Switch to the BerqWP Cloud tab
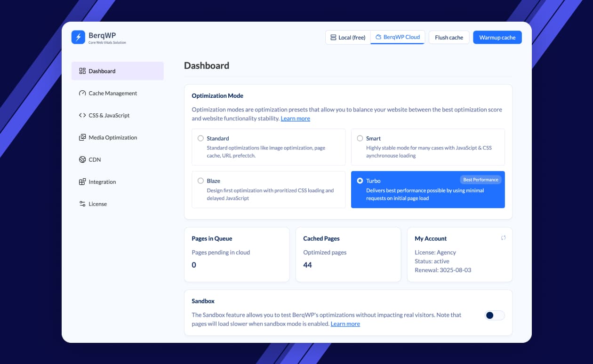593x364 pixels. point(398,37)
